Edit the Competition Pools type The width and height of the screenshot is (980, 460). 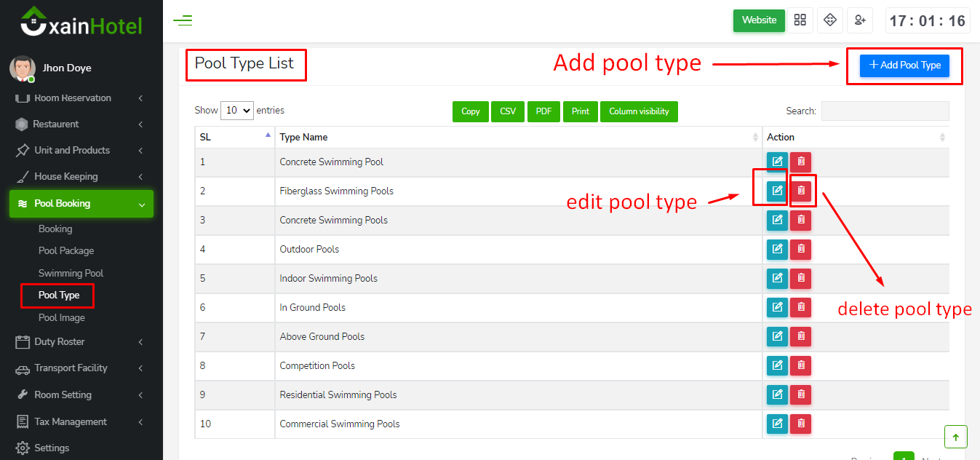(x=777, y=365)
